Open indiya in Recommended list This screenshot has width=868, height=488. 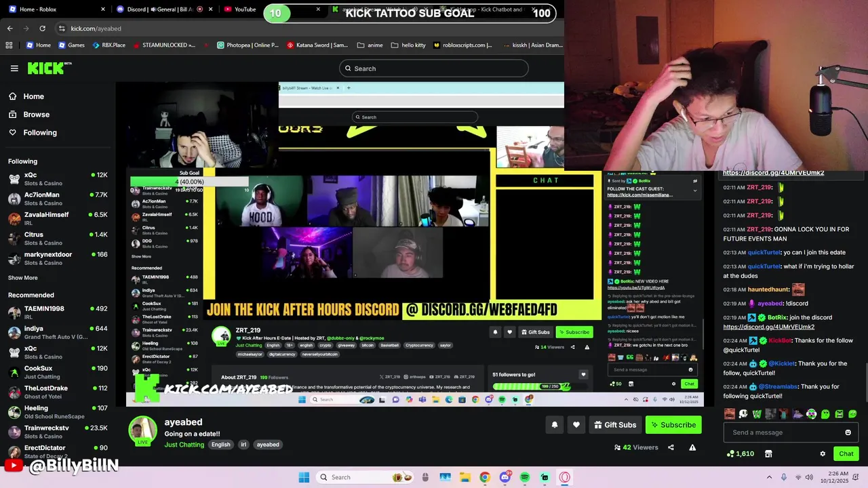[x=58, y=332]
